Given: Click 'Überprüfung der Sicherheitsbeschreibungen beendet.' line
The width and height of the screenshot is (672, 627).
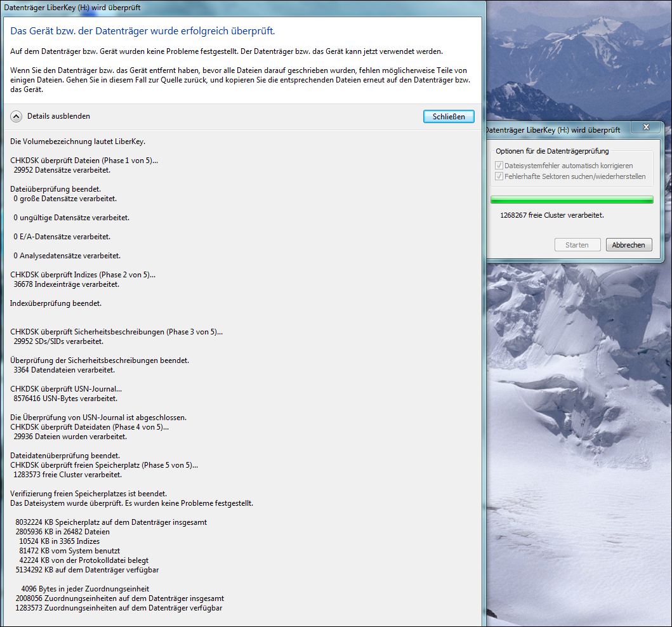Looking at the screenshot, I should coord(100,360).
